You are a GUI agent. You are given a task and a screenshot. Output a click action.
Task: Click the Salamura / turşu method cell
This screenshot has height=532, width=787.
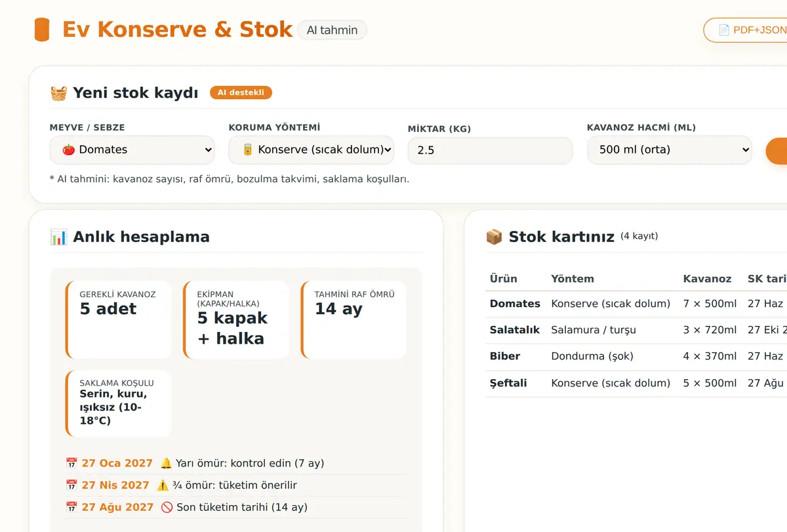coord(594,330)
